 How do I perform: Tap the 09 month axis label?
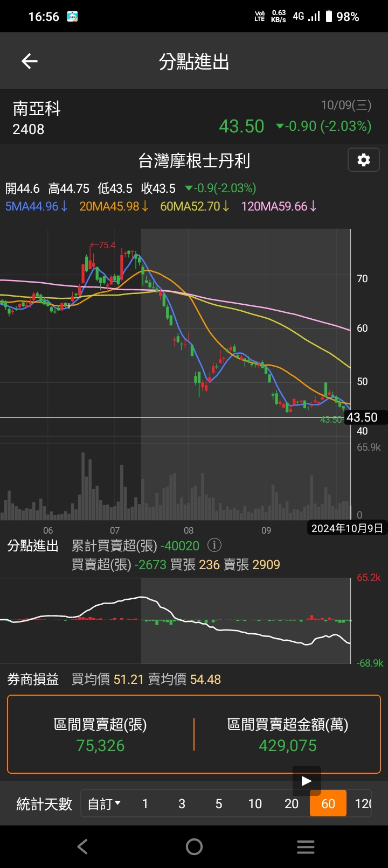pyautogui.click(x=266, y=530)
